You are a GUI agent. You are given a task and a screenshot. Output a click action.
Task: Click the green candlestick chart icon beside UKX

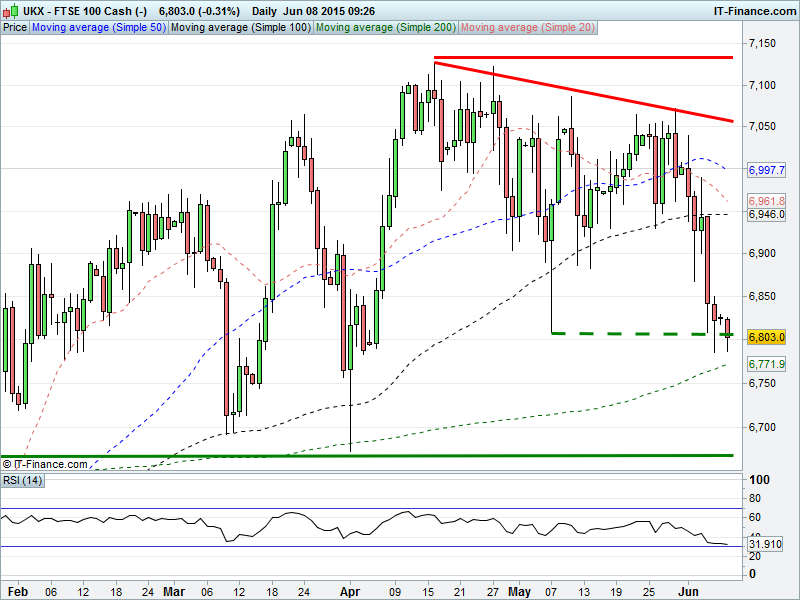[11, 10]
